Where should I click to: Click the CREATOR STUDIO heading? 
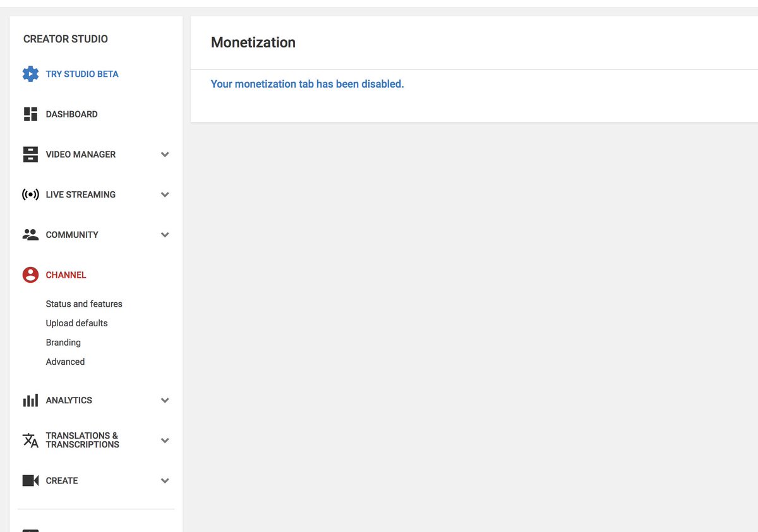pyautogui.click(x=66, y=39)
